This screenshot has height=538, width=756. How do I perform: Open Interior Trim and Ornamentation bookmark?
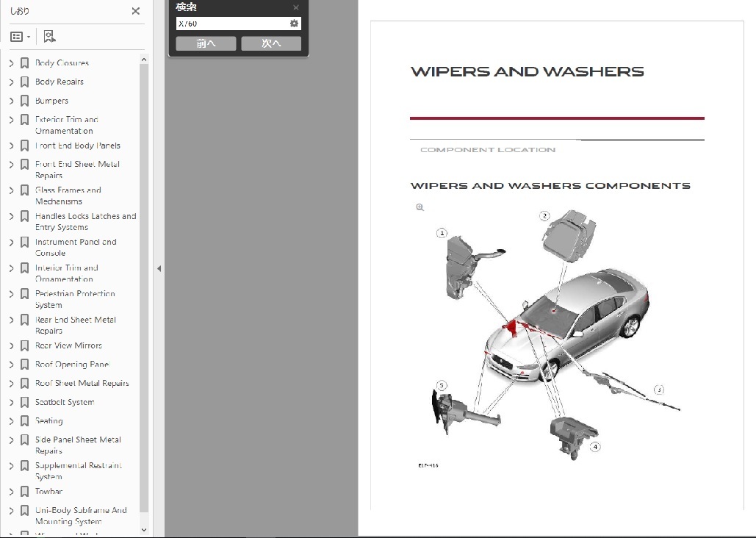pyautogui.click(x=67, y=273)
